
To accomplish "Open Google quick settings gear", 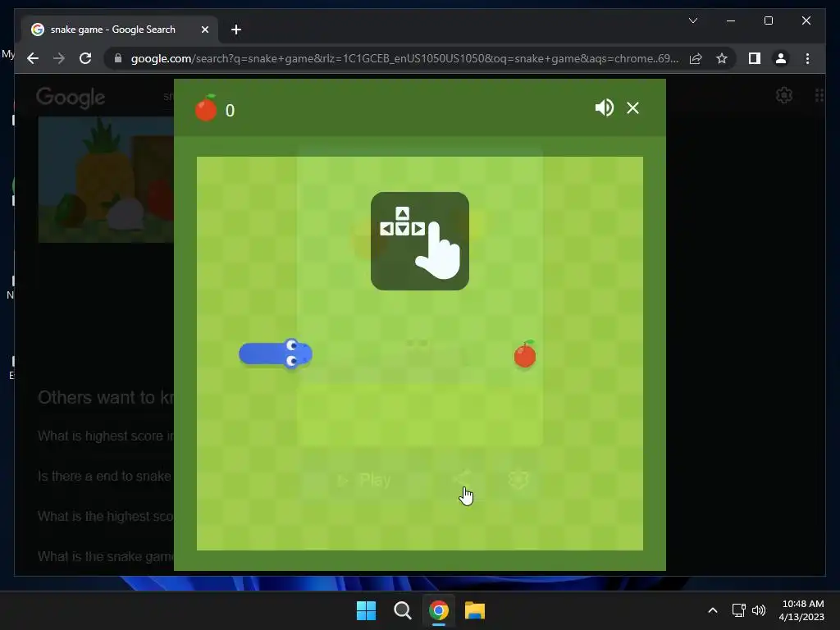I will coord(783,95).
